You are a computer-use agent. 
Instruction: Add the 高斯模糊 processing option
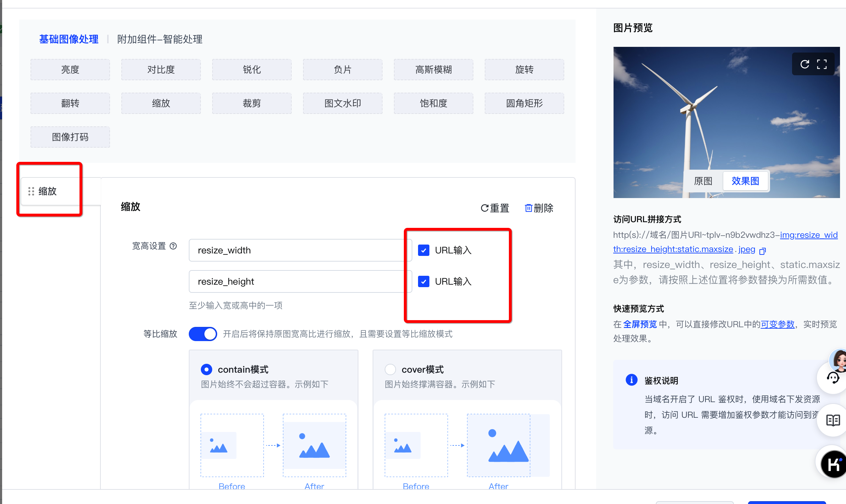point(433,70)
